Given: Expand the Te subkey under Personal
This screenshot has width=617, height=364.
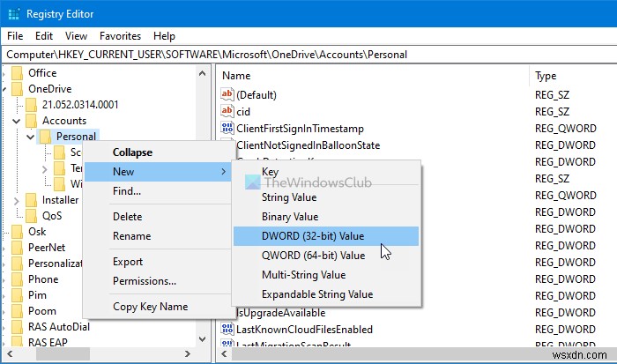Looking at the screenshot, I should 44,169.
